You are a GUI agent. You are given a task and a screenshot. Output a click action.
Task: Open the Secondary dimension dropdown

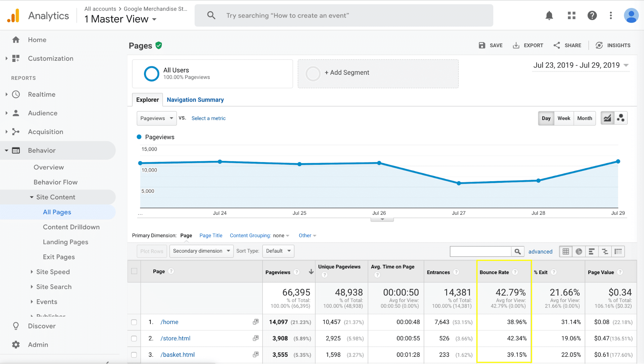click(201, 251)
